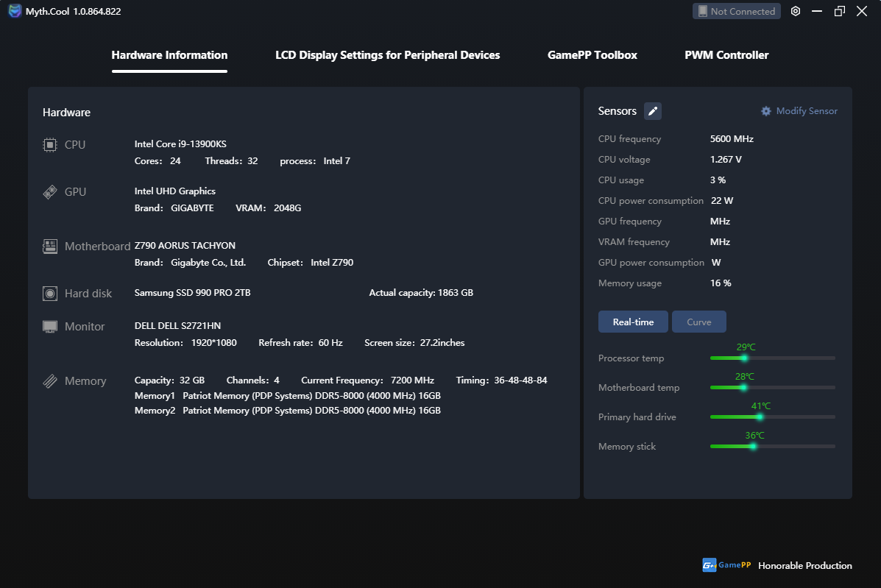The image size is (881, 588).
Task: Click the Intel UHD Graphics text
Action: (174, 191)
